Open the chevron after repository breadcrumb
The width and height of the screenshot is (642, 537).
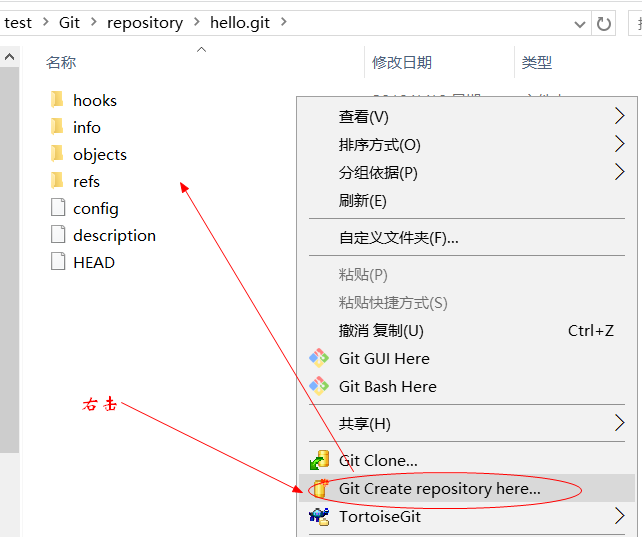pos(197,22)
